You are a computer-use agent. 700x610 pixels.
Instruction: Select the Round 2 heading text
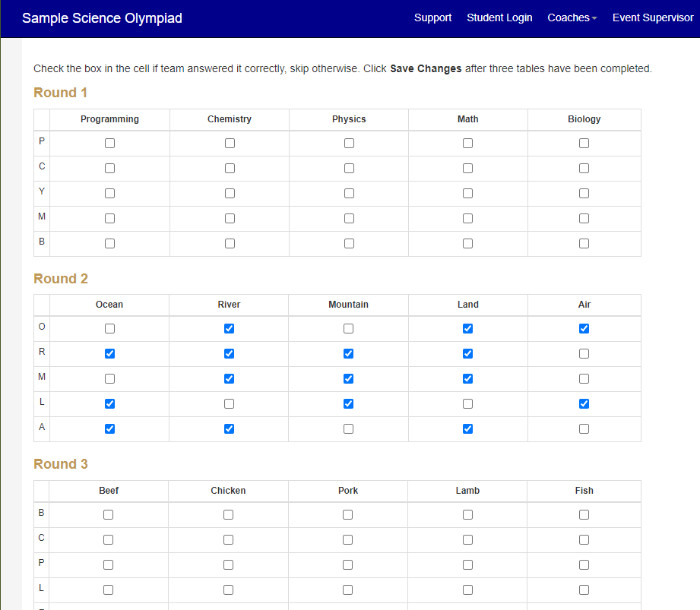(61, 279)
